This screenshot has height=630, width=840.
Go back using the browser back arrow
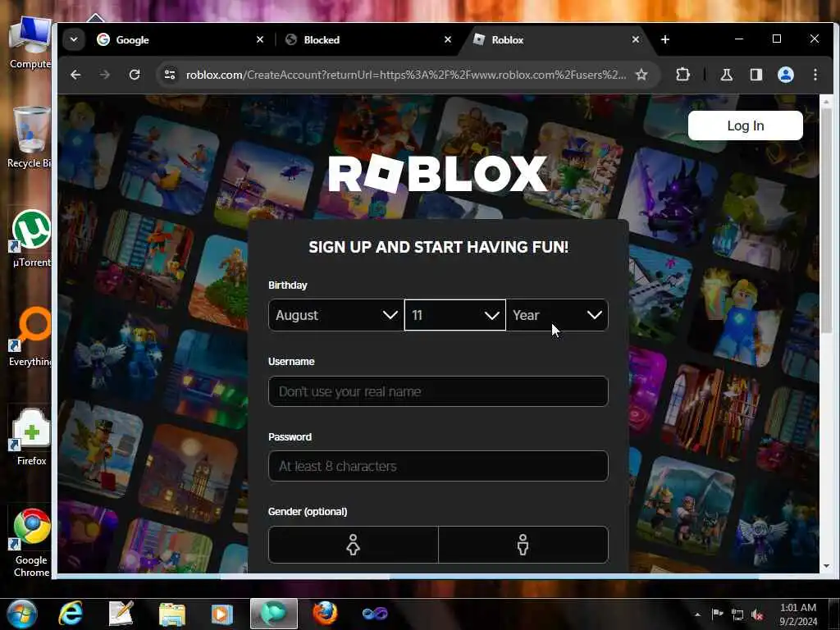[x=75, y=75]
